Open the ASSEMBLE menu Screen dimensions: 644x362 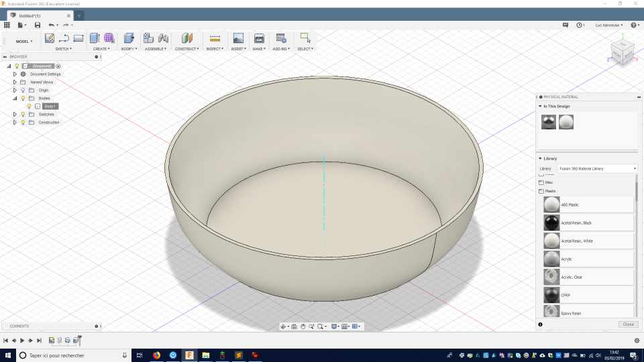point(156,49)
